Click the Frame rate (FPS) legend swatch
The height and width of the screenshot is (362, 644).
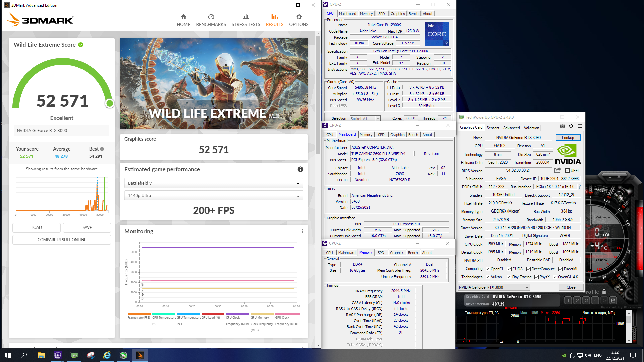(x=139, y=314)
